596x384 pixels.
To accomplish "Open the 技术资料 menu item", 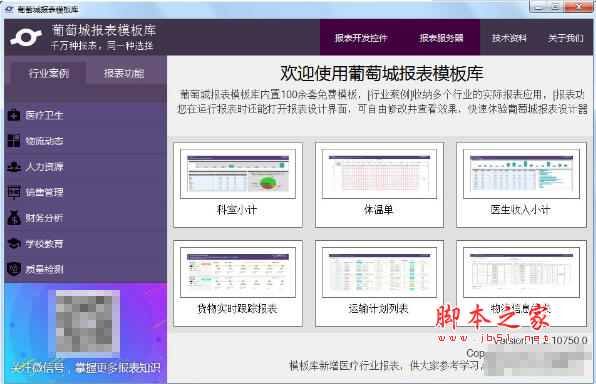I will (509, 38).
